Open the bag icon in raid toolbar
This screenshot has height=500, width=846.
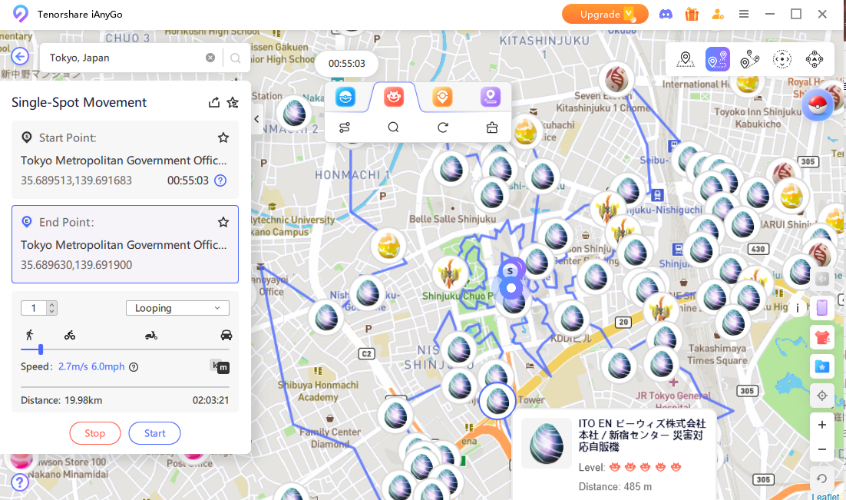(x=492, y=127)
